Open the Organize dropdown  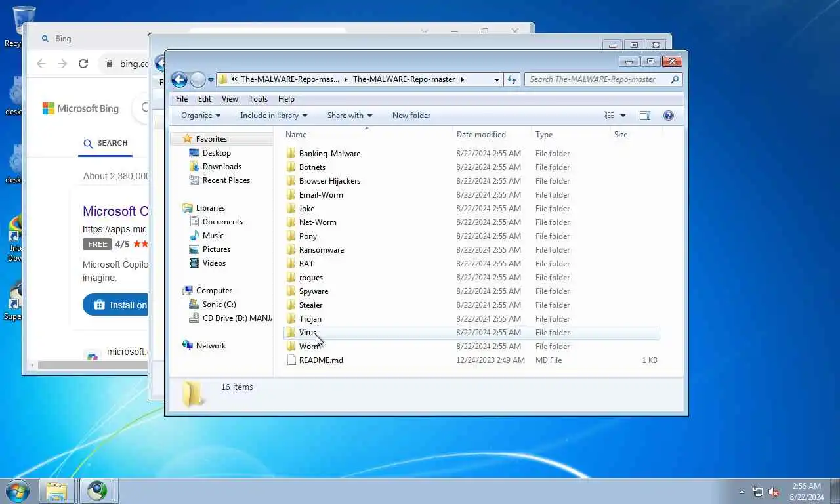201,115
